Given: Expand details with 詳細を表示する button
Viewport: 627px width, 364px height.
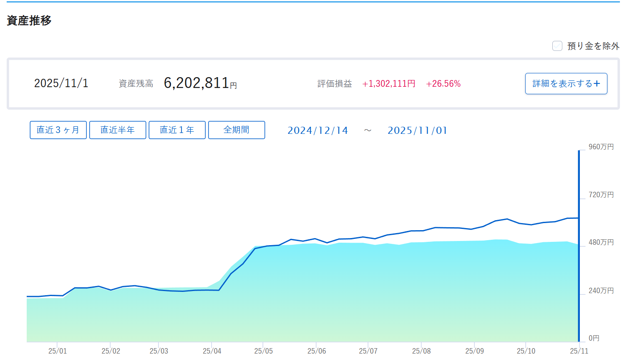Looking at the screenshot, I should (566, 84).
